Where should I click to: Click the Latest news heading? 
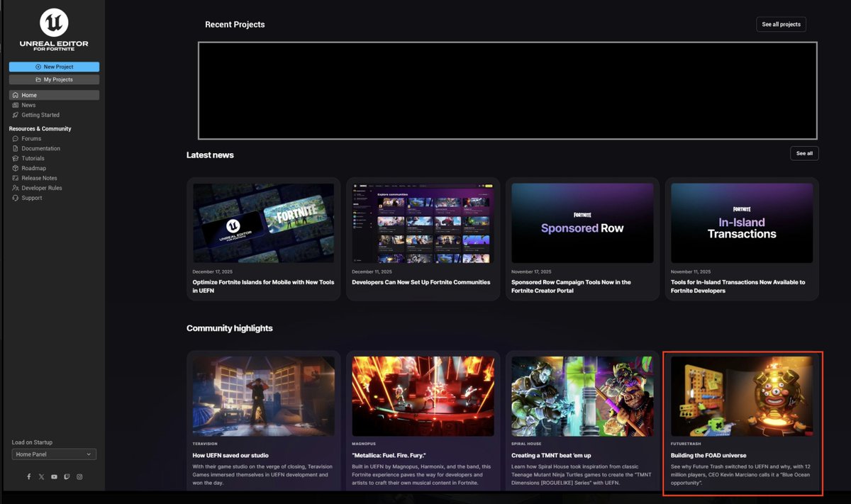pyautogui.click(x=210, y=155)
